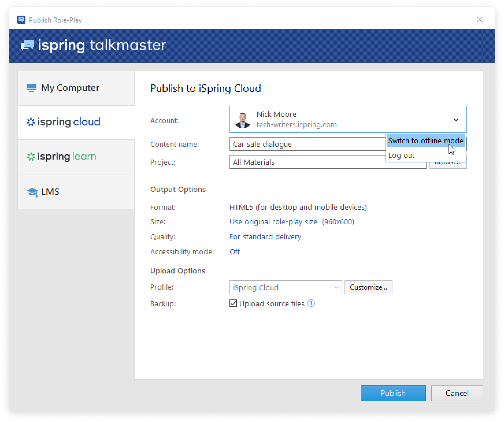The width and height of the screenshot is (504, 422).
Task: Click the Customize... button
Action: pos(368,287)
